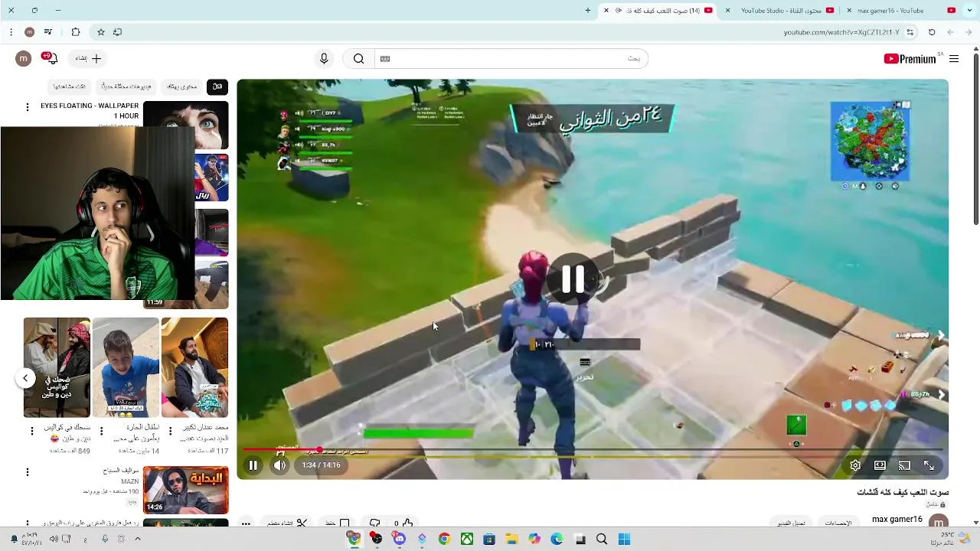
Task: Open options for the 849 views Short
Action: pyautogui.click(x=31, y=432)
